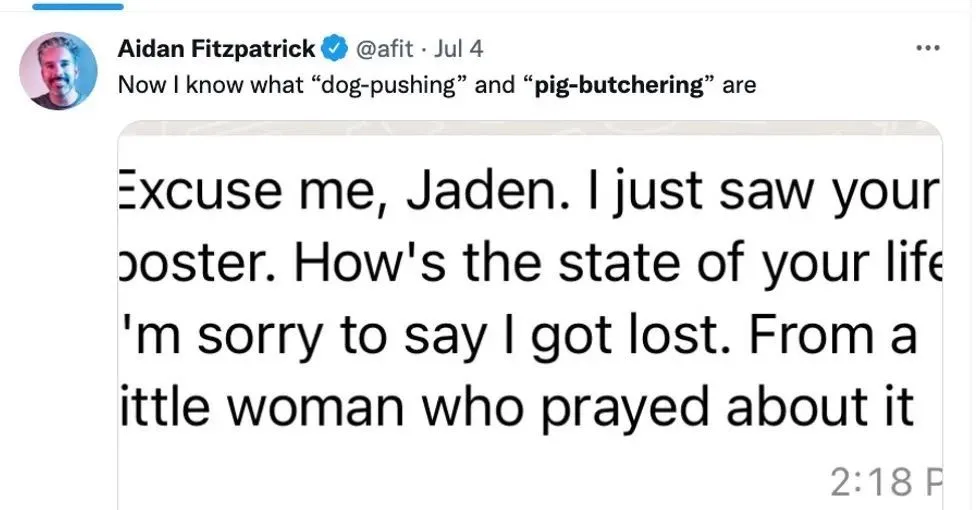976x510 pixels.
Task: Click the Jul 4 tweet timestamp
Action: pyautogui.click(x=458, y=48)
